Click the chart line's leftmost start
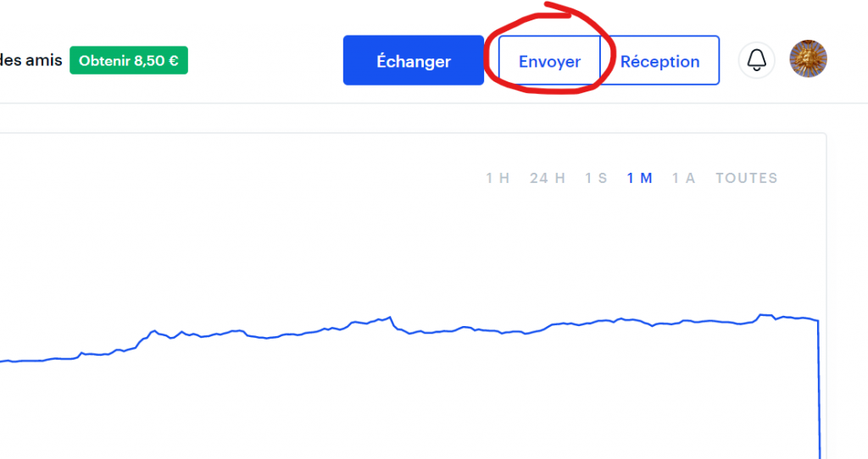 tap(3, 362)
